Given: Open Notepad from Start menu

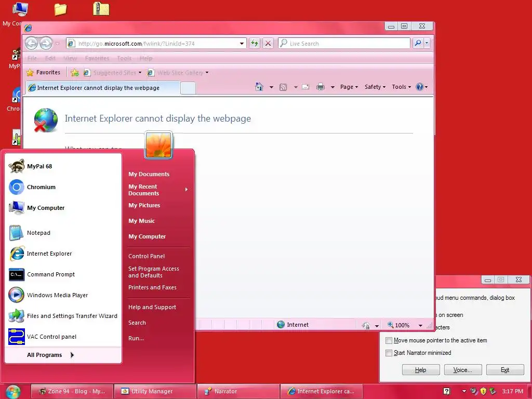Looking at the screenshot, I should click(x=63, y=233).
